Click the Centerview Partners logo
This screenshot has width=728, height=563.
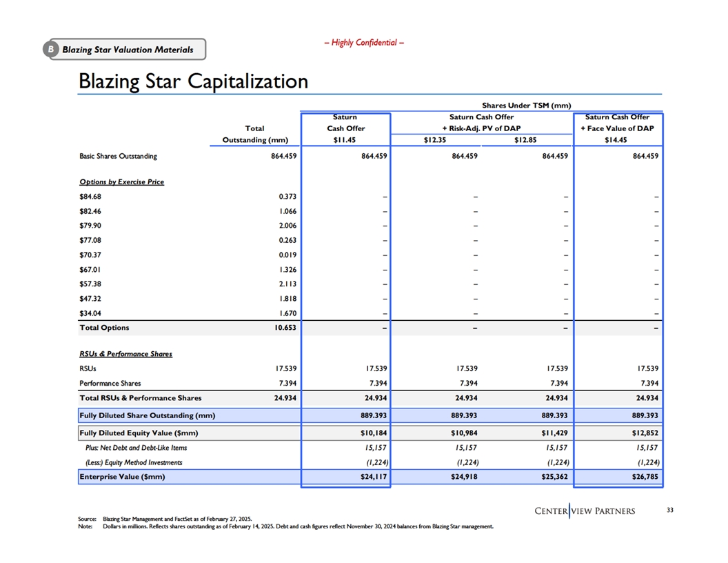click(x=585, y=511)
